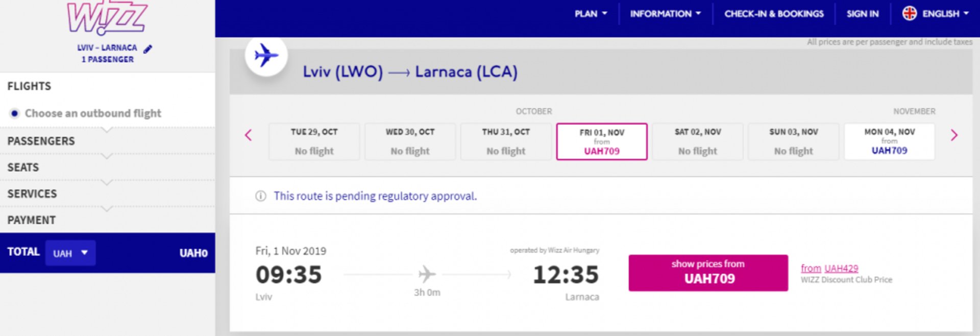Image resolution: width=980 pixels, height=336 pixels.
Task: Click the plane icon on flight duration line
Action: (427, 274)
